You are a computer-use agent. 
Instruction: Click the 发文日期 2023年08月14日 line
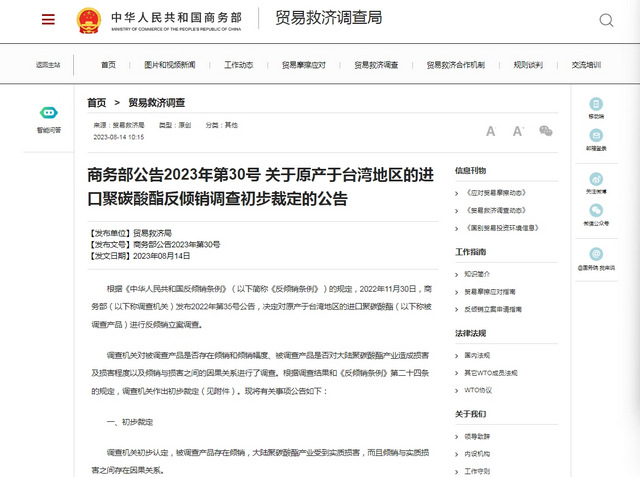pos(139,256)
